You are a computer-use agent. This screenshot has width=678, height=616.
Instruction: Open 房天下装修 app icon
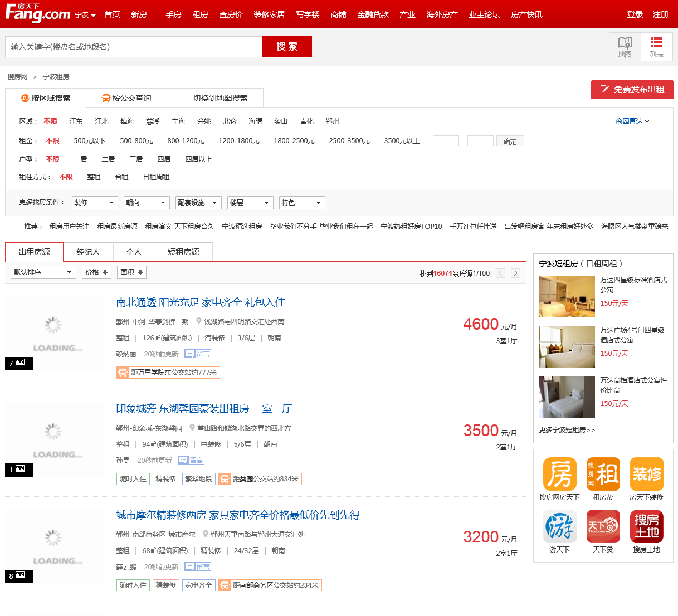[x=646, y=474]
